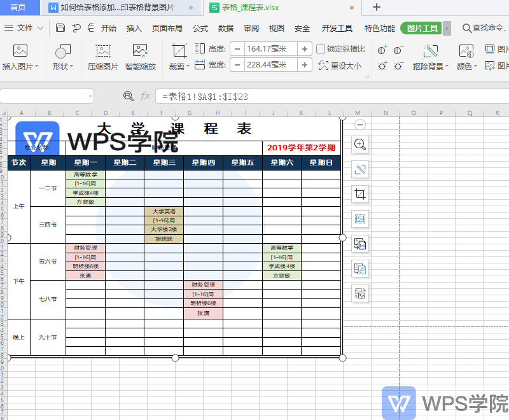The width and height of the screenshot is (509, 420).
Task: Click the width value field 228.44毫米
Action: click(271, 65)
